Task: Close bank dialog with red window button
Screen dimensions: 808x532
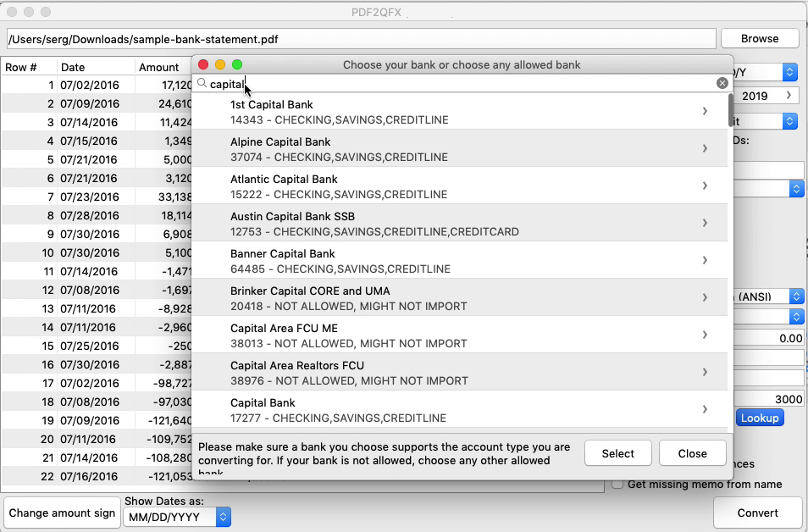Action: click(203, 64)
